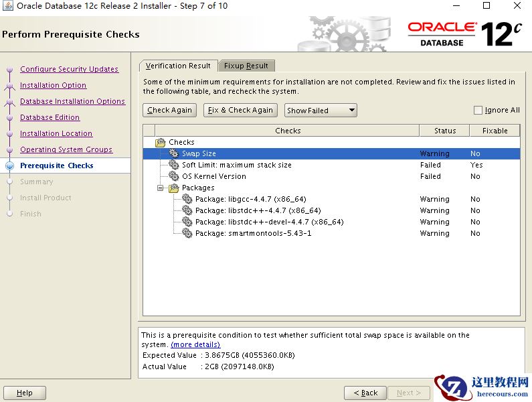Click the gear icon beside libgcc-4.4.7 package
Screen dimensions: 532x402
[x=187, y=199]
